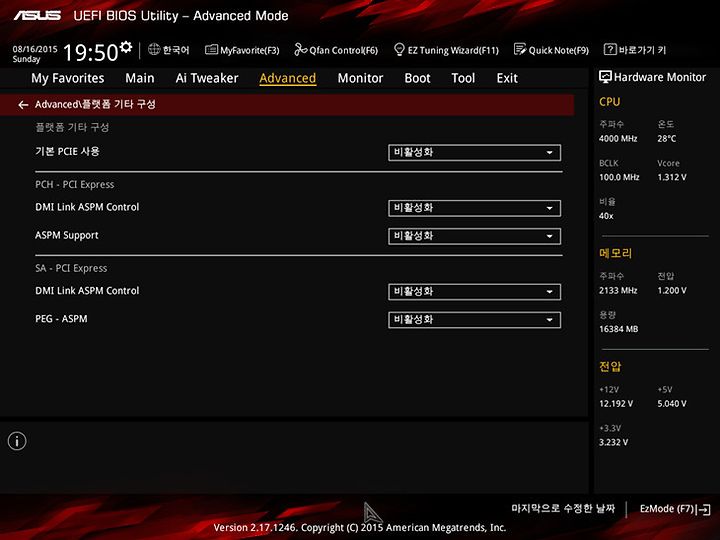The width and height of the screenshot is (720, 540).
Task: Go to the Boot tab
Action: 417,78
